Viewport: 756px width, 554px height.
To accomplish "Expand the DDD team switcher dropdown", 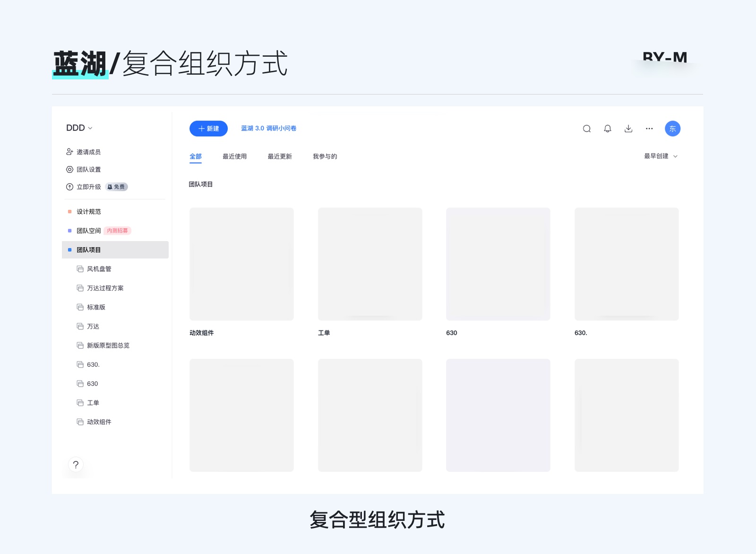I will pyautogui.click(x=79, y=128).
